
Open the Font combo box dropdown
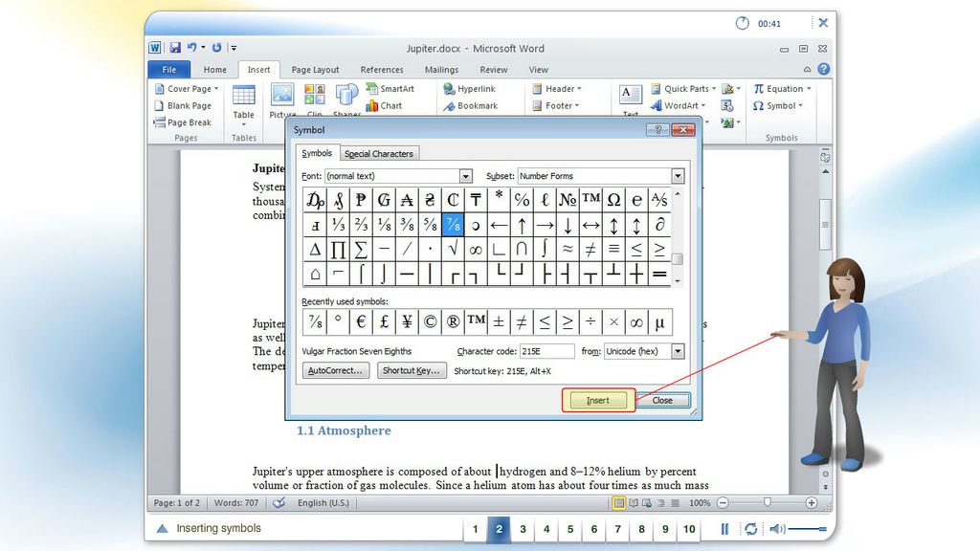click(466, 176)
